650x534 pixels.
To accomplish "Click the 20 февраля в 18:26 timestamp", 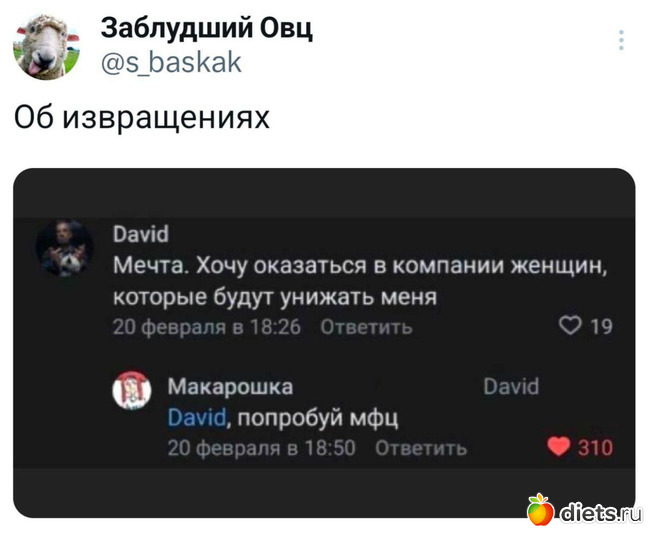I will pyautogui.click(x=207, y=327).
